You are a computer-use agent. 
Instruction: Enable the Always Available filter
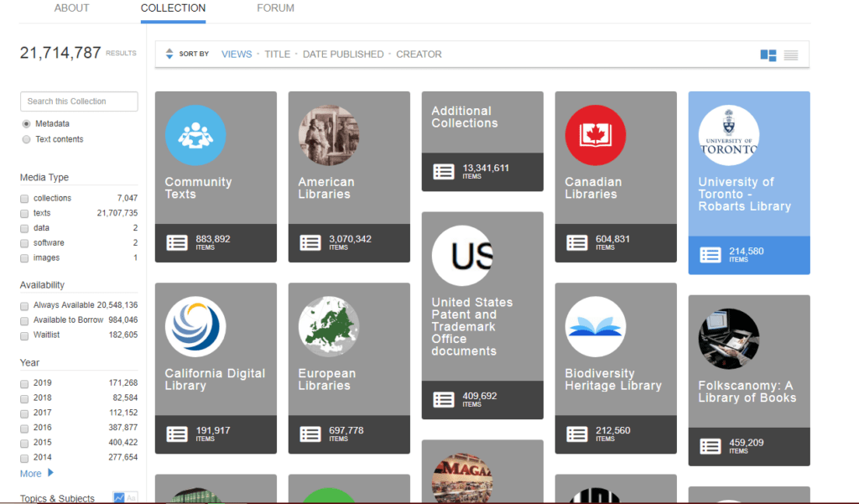pos(24,306)
